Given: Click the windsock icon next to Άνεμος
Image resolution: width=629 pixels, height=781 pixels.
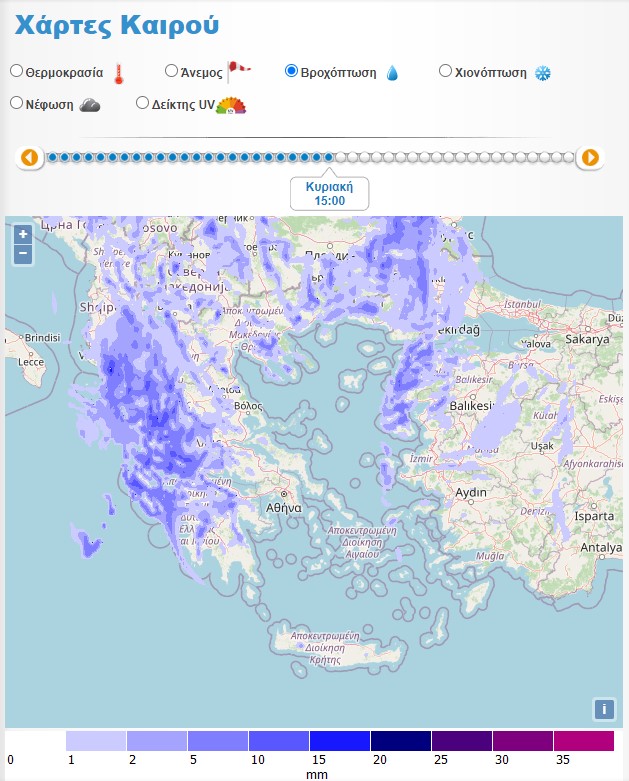Looking at the screenshot, I should coord(239,70).
